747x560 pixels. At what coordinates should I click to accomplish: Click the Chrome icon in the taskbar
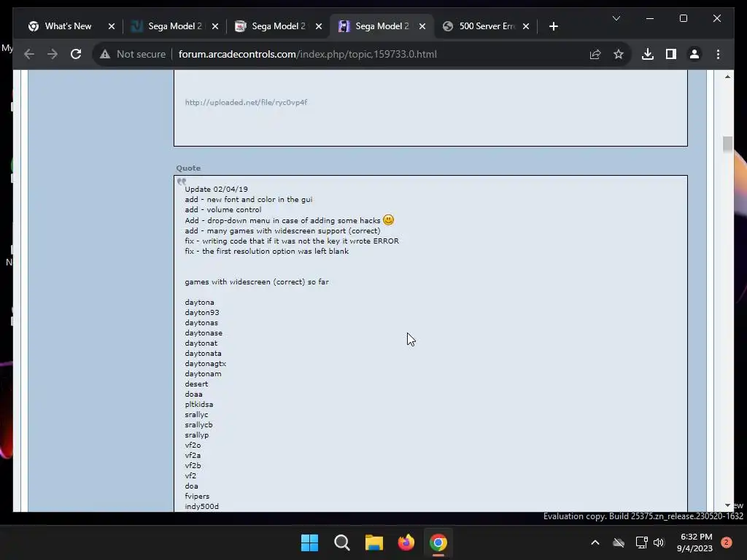coord(438,542)
